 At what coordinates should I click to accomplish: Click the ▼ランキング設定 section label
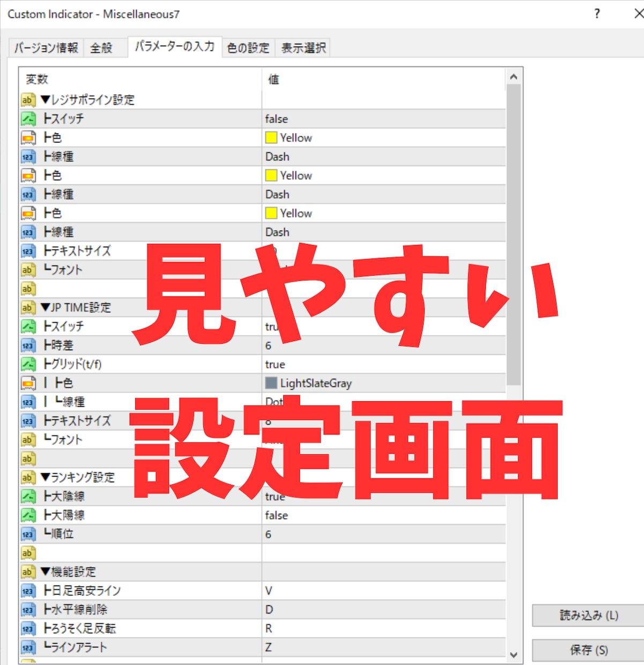pyautogui.click(x=78, y=477)
